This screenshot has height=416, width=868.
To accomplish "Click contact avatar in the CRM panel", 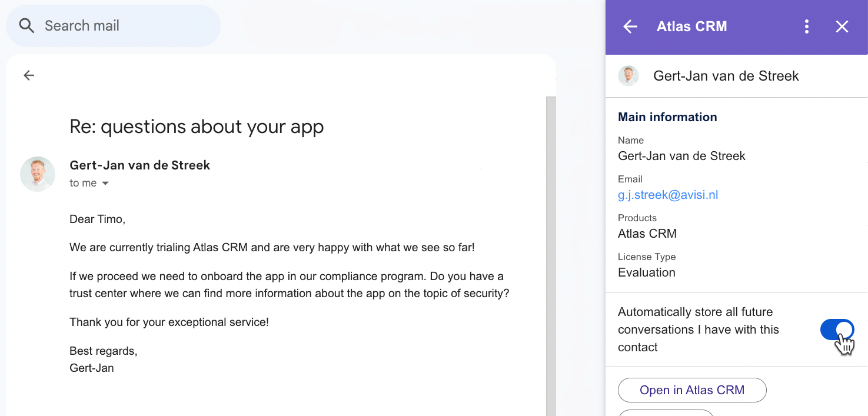I will coord(628,76).
